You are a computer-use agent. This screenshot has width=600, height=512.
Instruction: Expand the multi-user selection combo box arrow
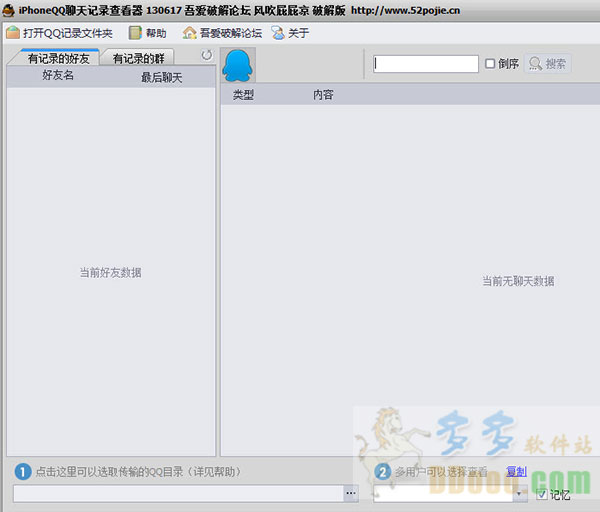coord(520,494)
